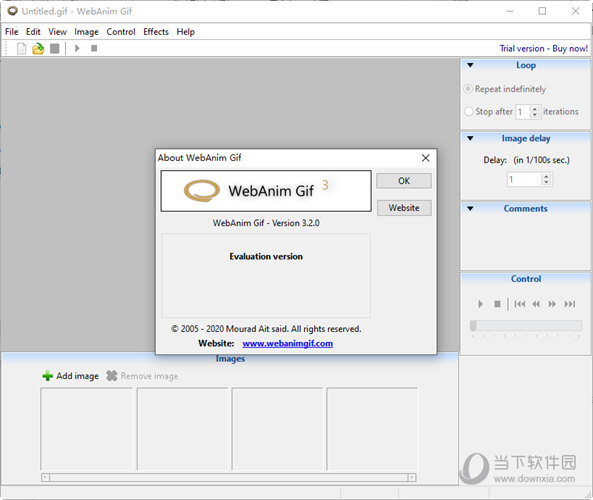
Task: Click the Save toolbar icon
Action: pos(55,48)
